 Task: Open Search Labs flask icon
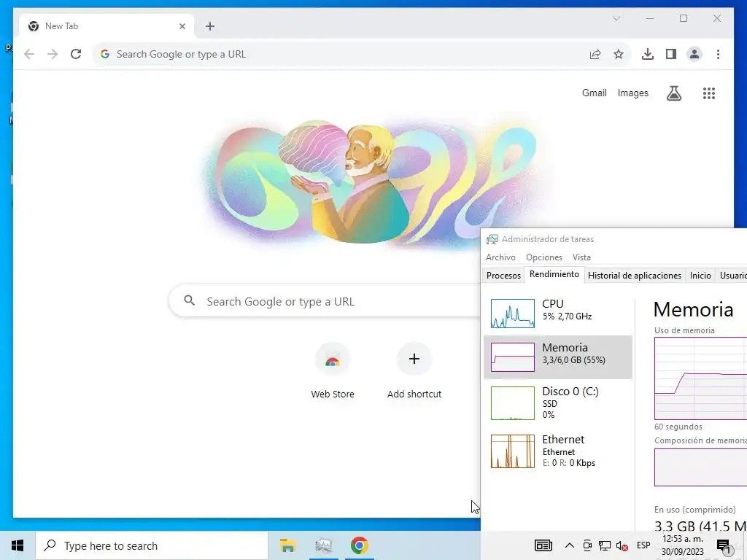point(673,93)
